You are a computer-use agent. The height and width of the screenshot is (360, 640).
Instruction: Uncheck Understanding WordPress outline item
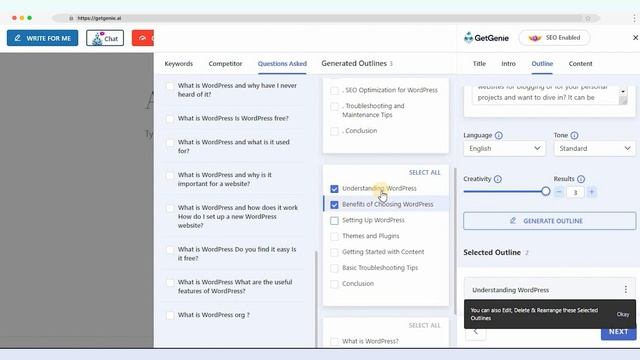pos(334,189)
